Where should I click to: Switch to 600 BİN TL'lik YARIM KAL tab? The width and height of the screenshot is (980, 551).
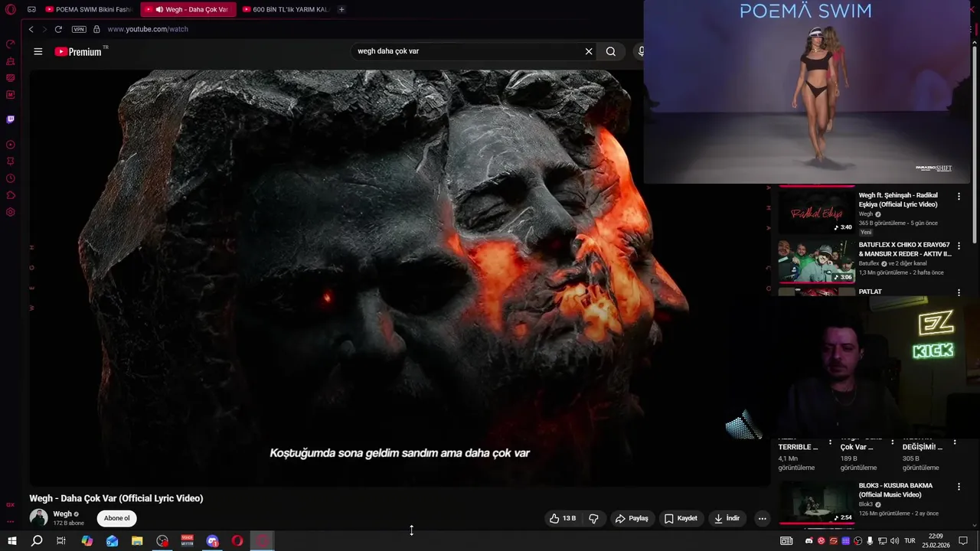pyautogui.click(x=287, y=9)
